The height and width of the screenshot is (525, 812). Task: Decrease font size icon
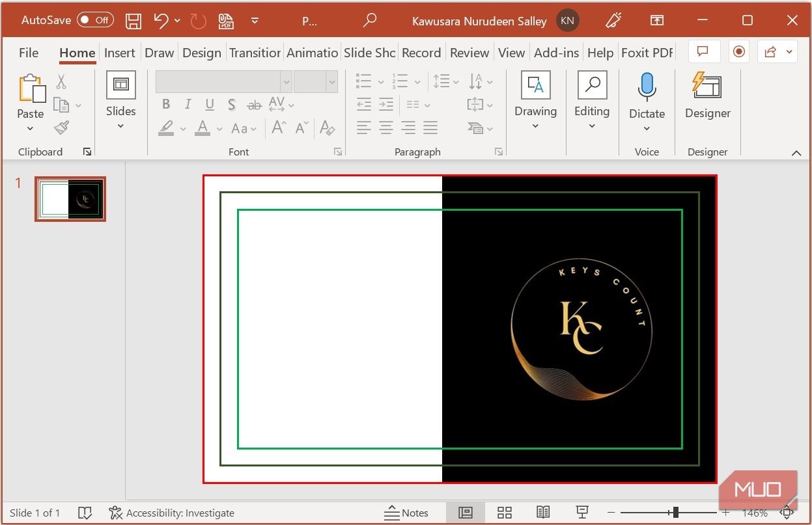pyautogui.click(x=301, y=128)
